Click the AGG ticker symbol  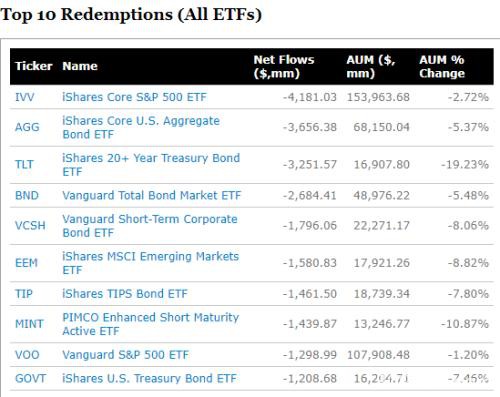click(27, 127)
